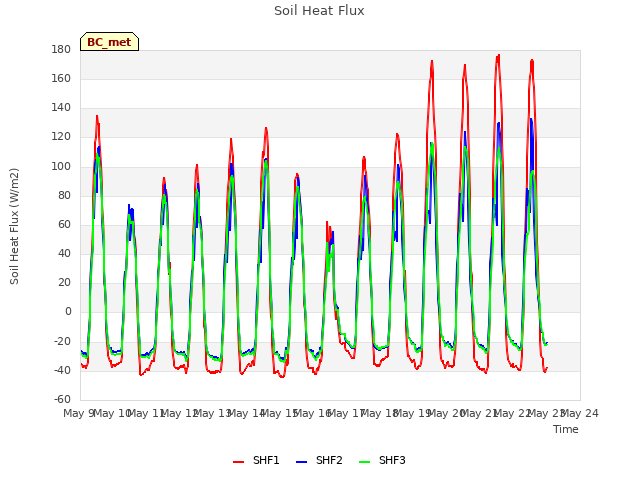Click the 0 y-axis tick label
This screenshot has height=480, width=640.
(x=68, y=312)
